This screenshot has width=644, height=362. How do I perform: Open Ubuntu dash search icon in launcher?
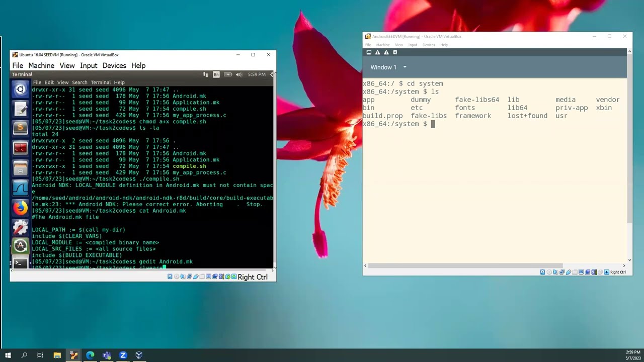20,89
